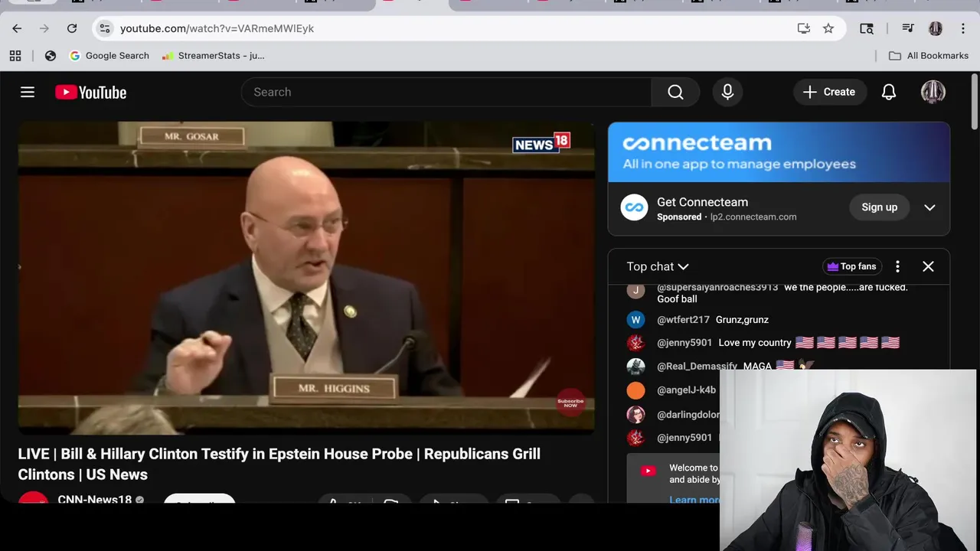Open Chrome's three-dot menu

tap(962, 28)
